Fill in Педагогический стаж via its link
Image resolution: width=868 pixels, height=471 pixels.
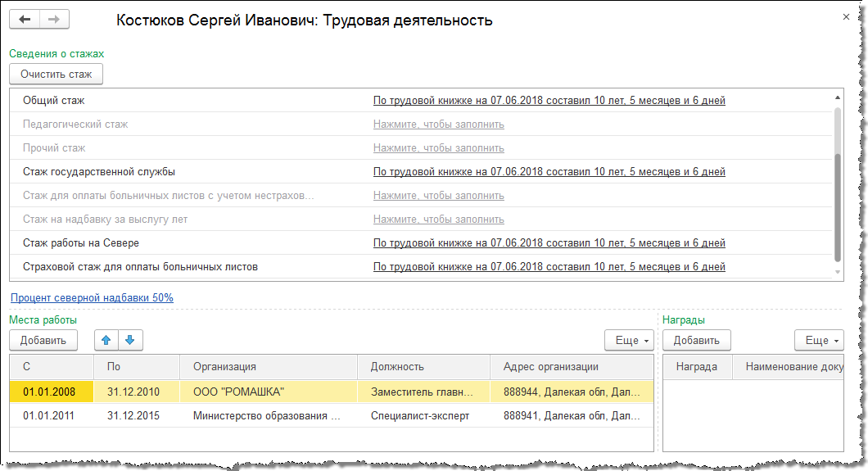(x=438, y=125)
